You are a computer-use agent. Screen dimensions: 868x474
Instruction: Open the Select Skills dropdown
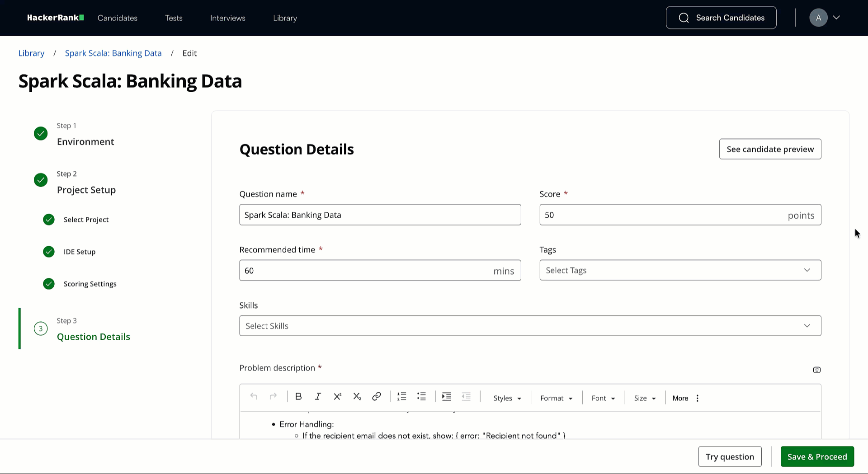click(x=530, y=326)
